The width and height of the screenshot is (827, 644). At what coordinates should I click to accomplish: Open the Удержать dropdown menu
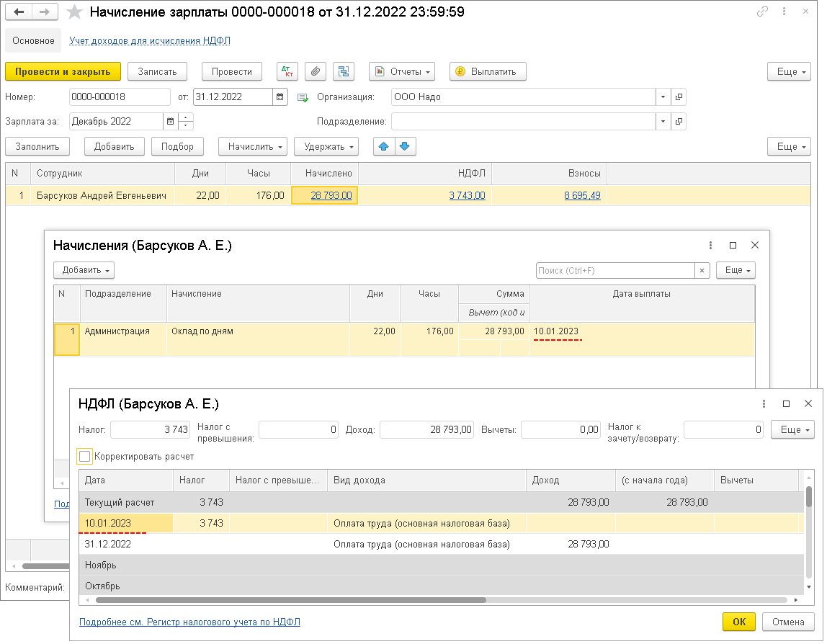point(326,147)
